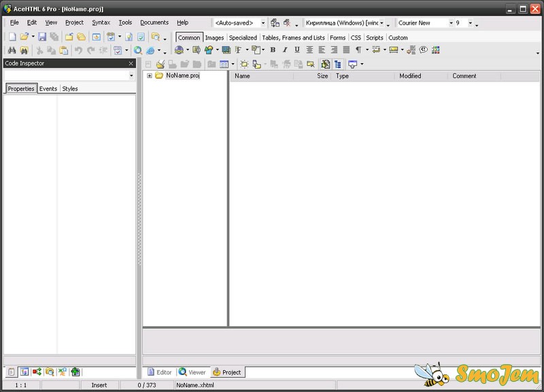Viewport: 544px width, 392px height.
Task: Switch to the Styles tab in Code Inspector
Action: [x=70, y=89]
